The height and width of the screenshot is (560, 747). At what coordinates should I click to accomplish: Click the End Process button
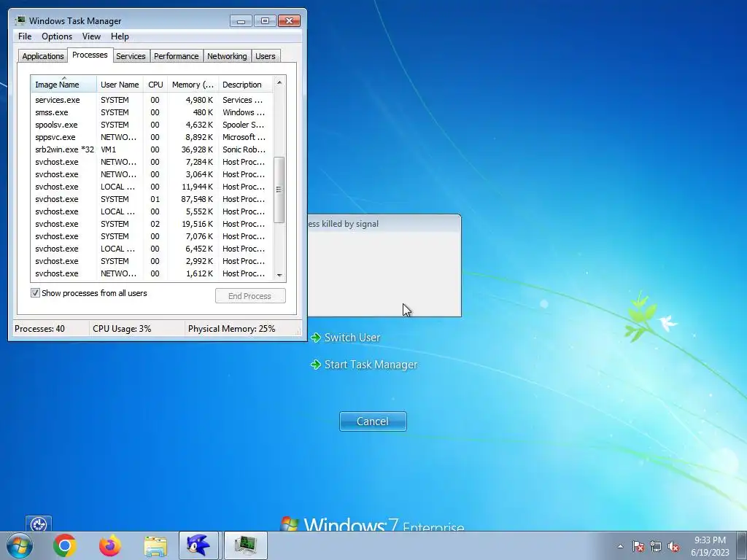pyautogui.click(x=250, y=296)
